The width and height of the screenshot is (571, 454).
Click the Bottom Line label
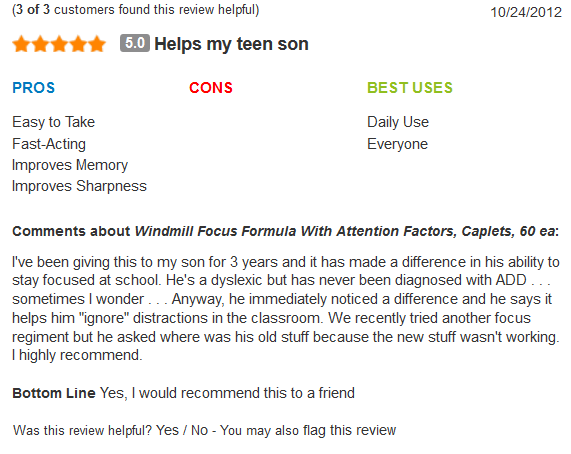[54, 393]
